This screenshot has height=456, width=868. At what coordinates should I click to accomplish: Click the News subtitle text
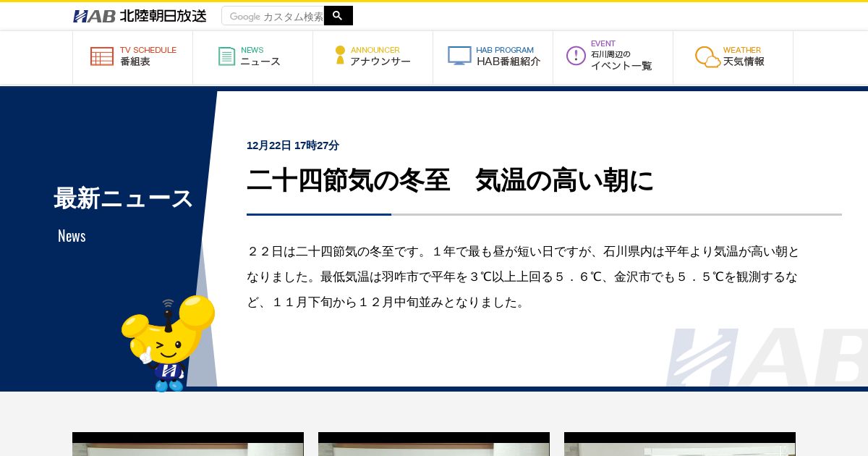coord(72,236)
